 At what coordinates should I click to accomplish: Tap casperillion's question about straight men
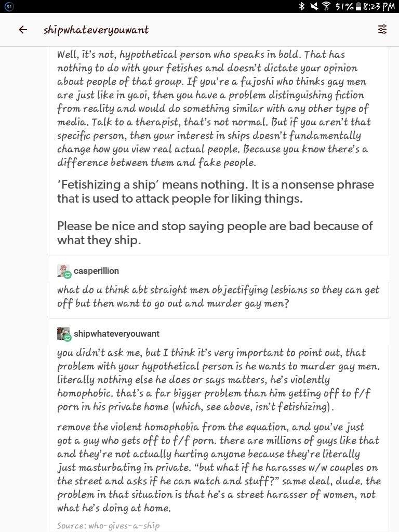(218, 297)
